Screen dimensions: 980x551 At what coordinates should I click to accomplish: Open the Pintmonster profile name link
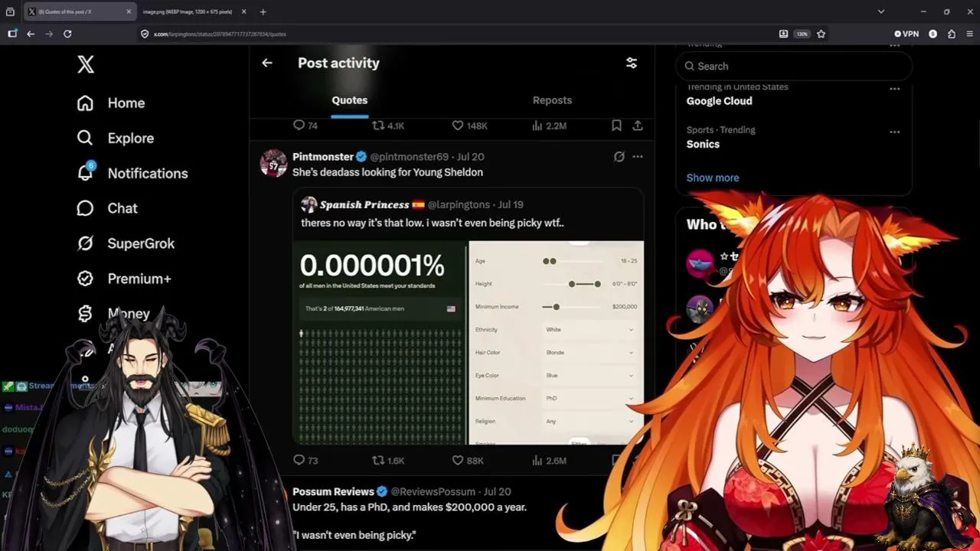pyautogui.click(x=323, y=156)
